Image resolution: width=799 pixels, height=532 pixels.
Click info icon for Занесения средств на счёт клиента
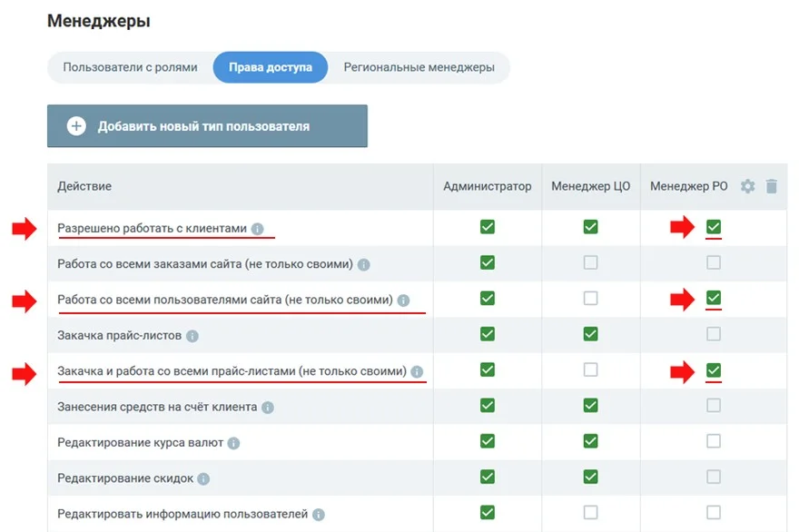tap(268, 407)
